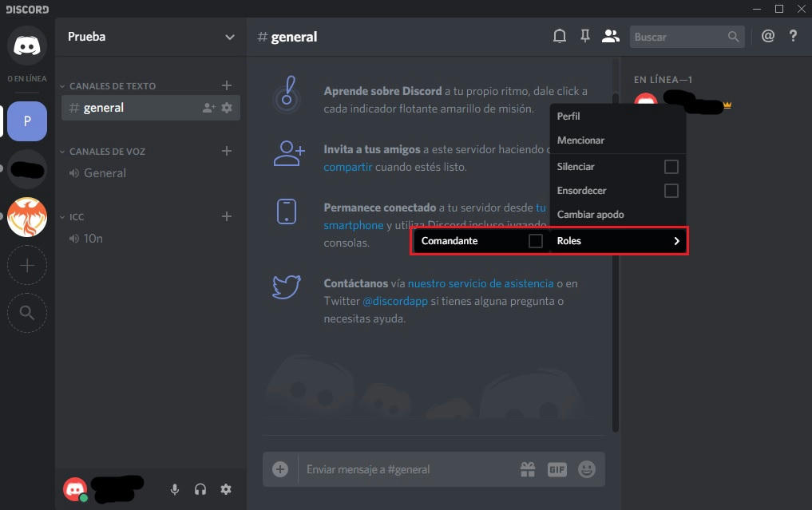
Task: Click the smartphone icon in welcome
Action: (x=287, y=212)
